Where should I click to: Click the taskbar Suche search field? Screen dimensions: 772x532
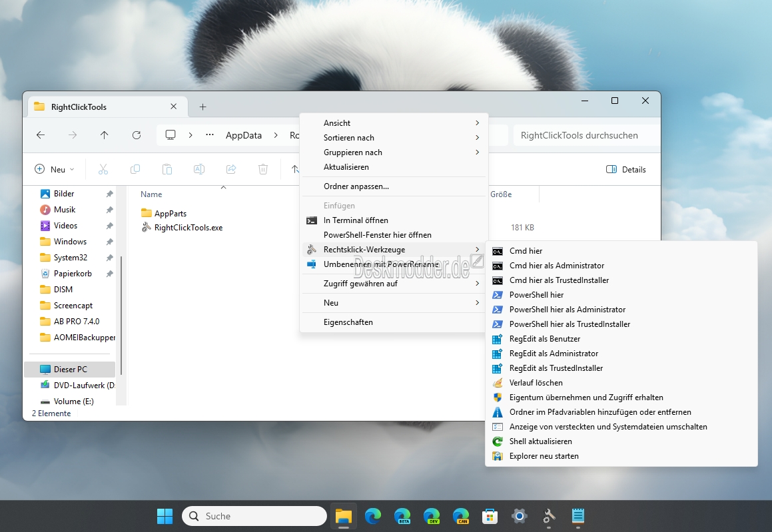click(x=254, y=516)
